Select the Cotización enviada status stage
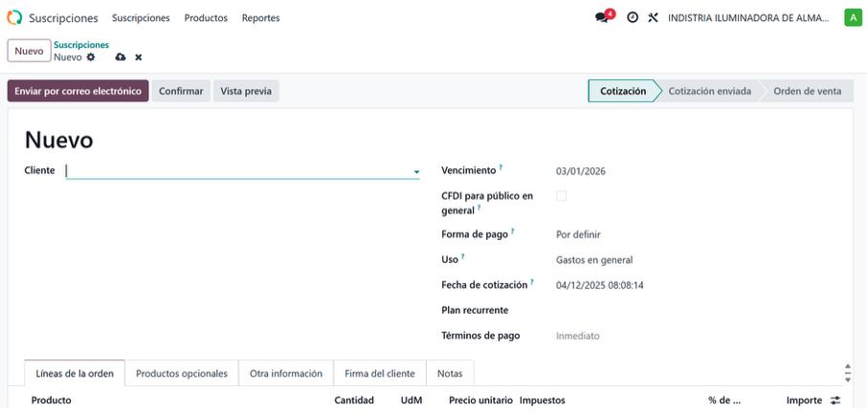The image size is (868, 413). point(709,91)
